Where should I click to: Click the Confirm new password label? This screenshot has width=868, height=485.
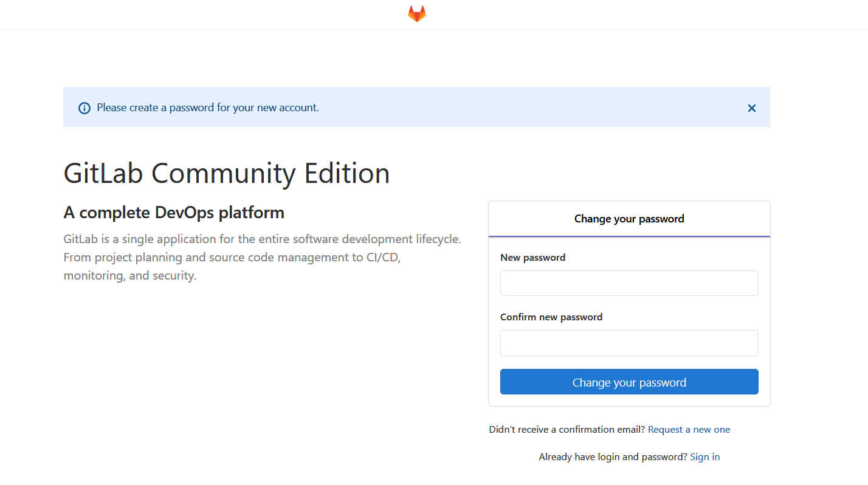[551, 317]
